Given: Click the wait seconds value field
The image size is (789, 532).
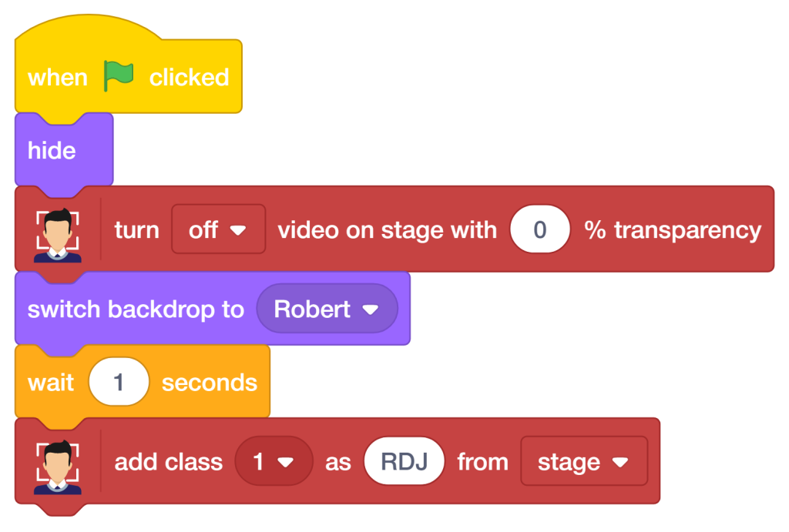Looking at the screenshot, I should tap(119, 382).
